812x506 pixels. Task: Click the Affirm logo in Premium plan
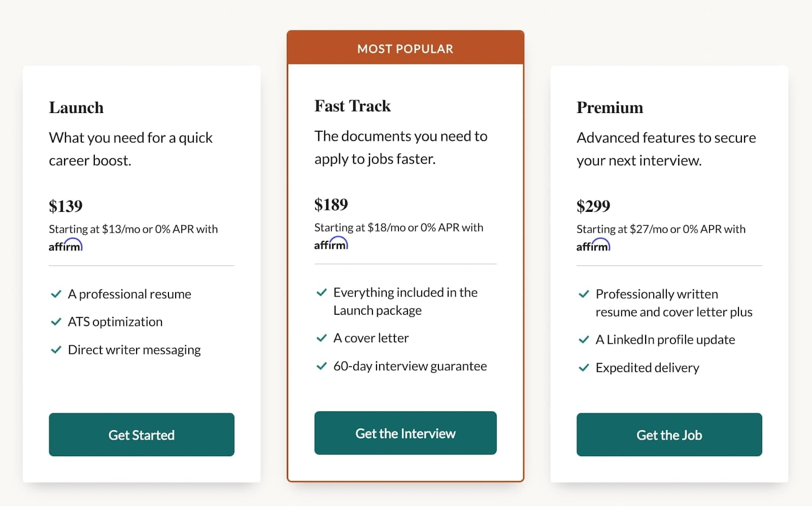point(593,245)
